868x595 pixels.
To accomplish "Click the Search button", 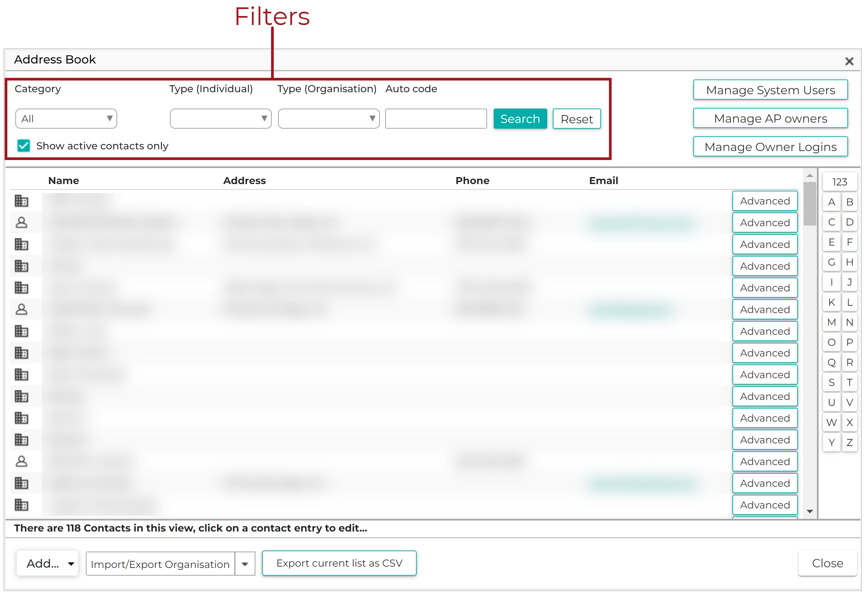I will (520, 119).
